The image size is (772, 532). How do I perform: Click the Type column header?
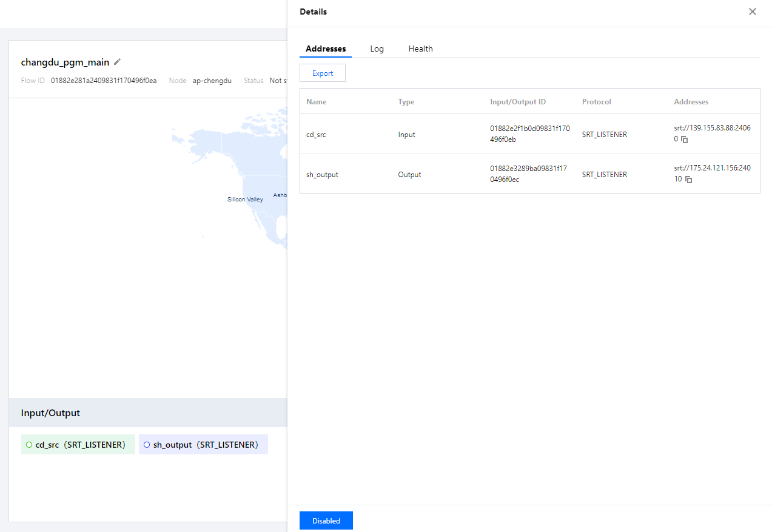(x=406, y=102)
